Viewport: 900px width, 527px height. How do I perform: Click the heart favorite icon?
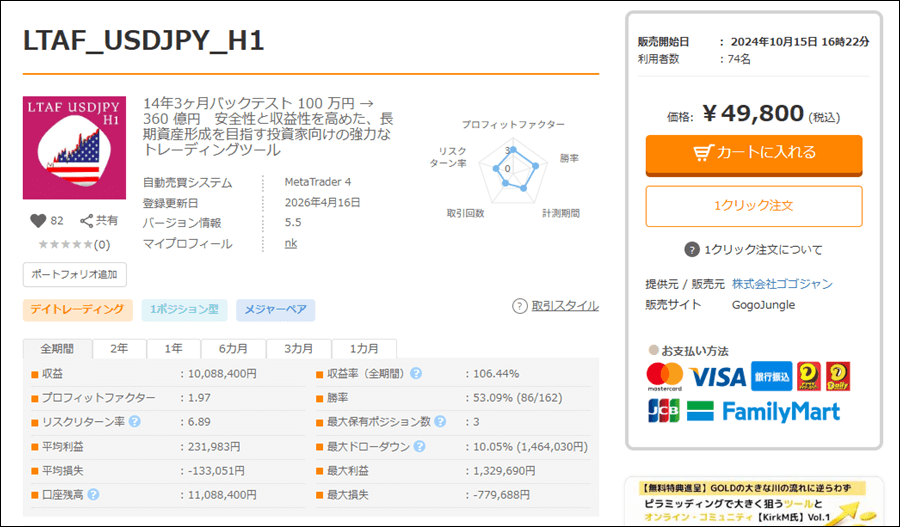pyautogui.click(x=38, y=221)
